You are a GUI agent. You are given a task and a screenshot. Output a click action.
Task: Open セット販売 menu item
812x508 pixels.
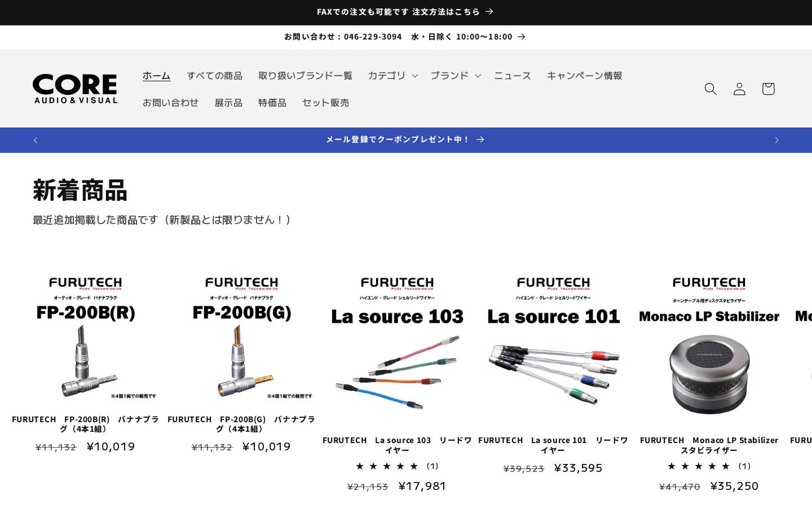pyautogui.click(x=325, y=102)
